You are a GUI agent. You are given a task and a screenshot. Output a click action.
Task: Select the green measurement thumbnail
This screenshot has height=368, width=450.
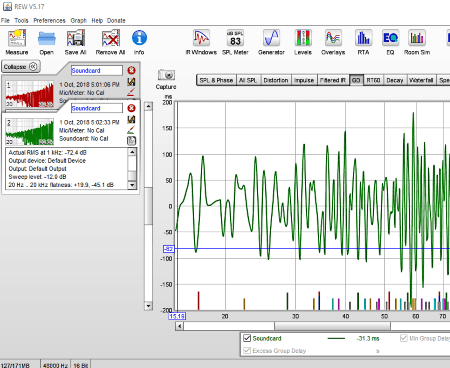coord(29,131)
